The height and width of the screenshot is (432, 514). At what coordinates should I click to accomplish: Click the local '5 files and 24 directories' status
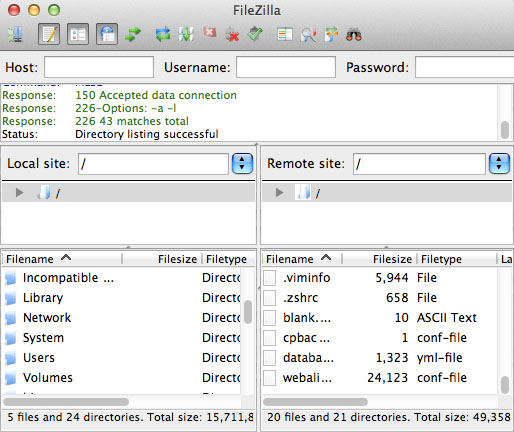130,417
